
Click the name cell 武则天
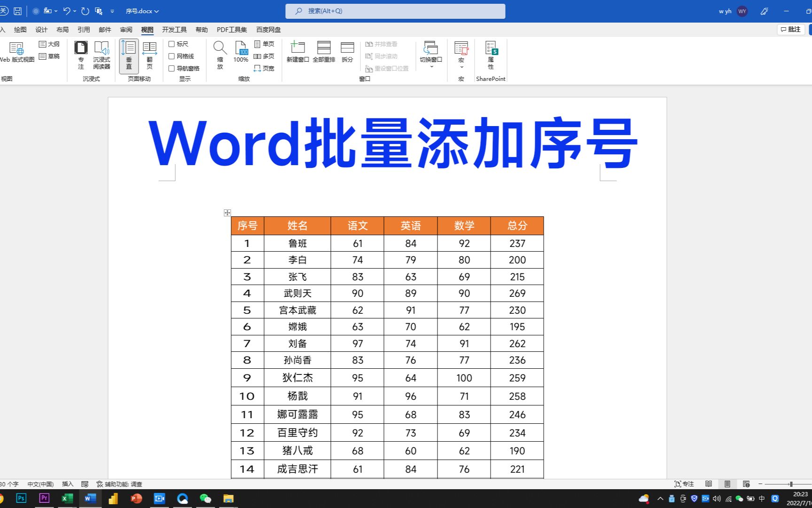point(297,294)
